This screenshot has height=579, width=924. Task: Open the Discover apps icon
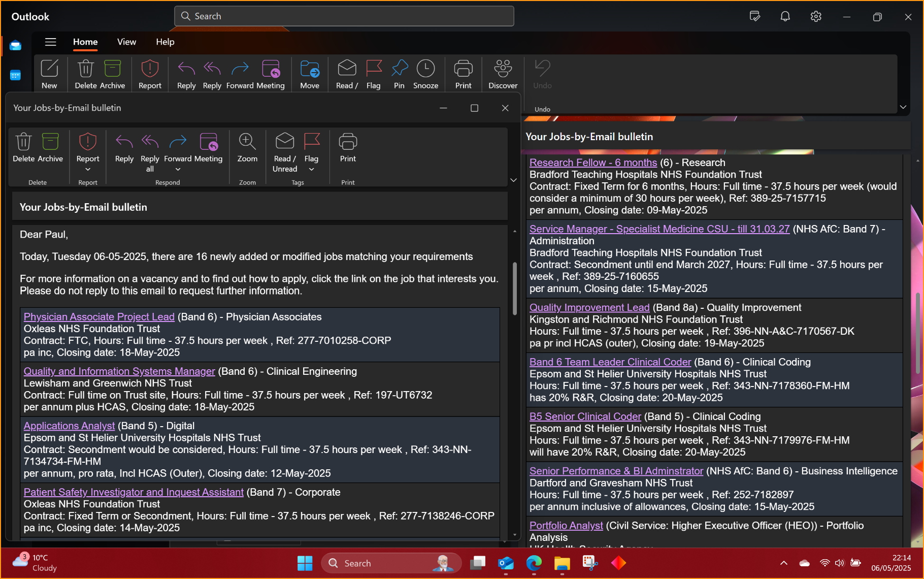pyautogui.click(x=503, y=74)
